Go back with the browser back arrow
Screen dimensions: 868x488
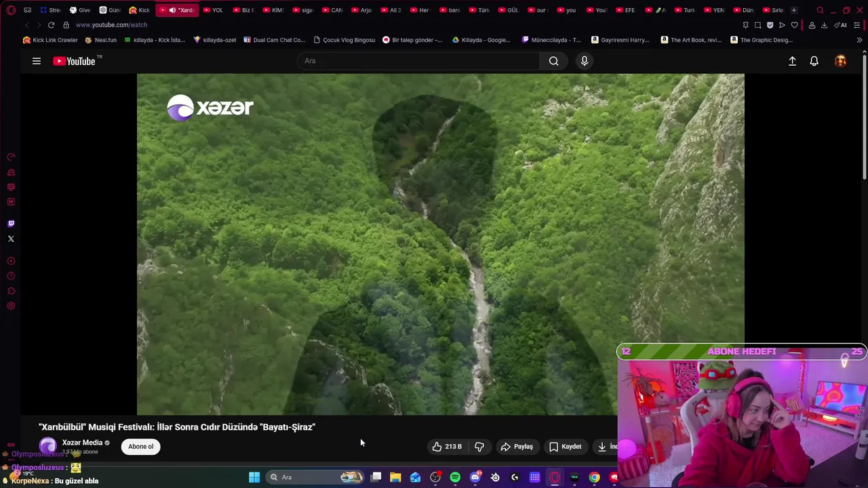pyautogui.click(x=27, y=25)
